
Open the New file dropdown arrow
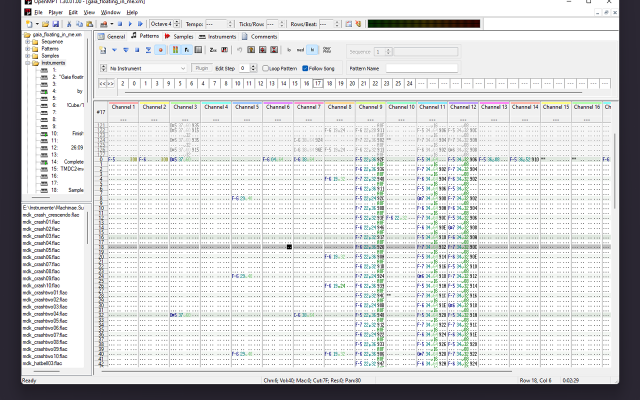pyautogui.click(x=37, y=24)
